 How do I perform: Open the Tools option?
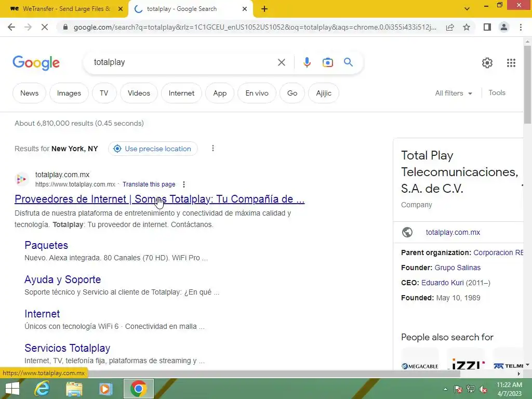coord(497,92)
